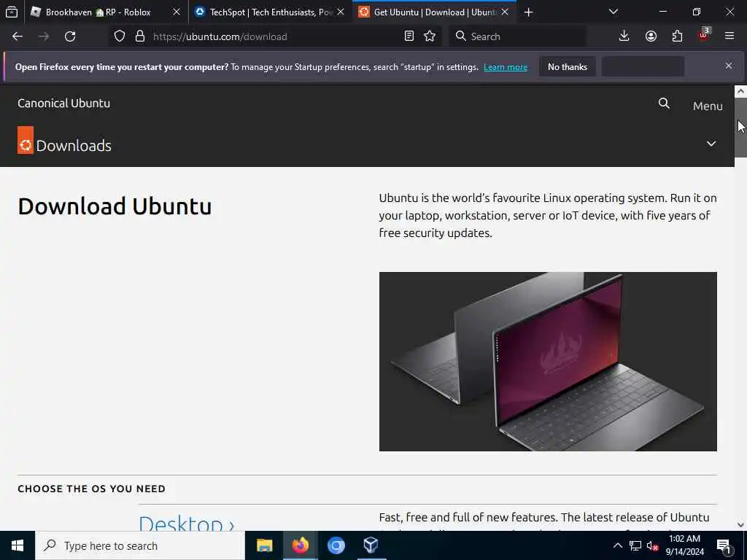Open the Firefox hamburger application menu
The image size is (747, 560).
coord(729,36)
